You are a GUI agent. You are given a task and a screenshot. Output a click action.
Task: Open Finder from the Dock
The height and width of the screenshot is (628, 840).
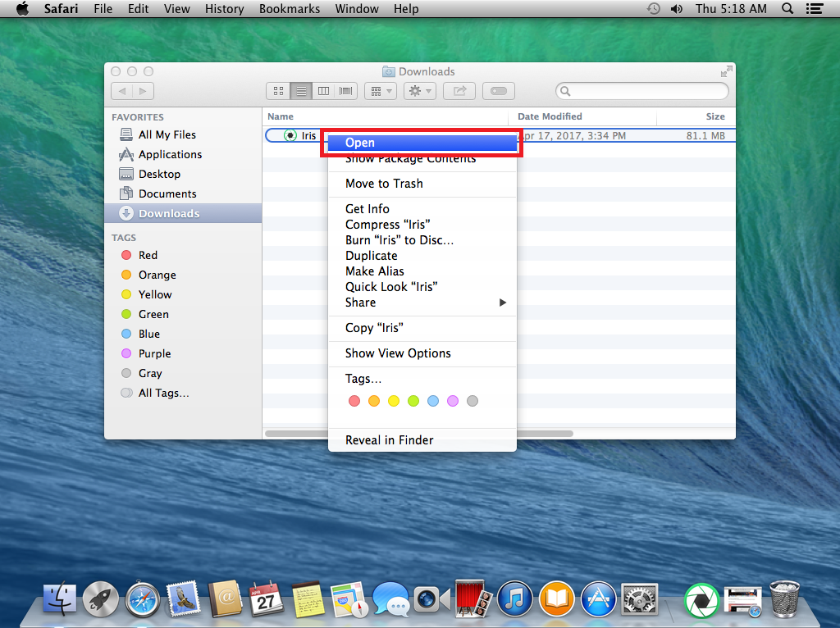click(x=59, y=599)
